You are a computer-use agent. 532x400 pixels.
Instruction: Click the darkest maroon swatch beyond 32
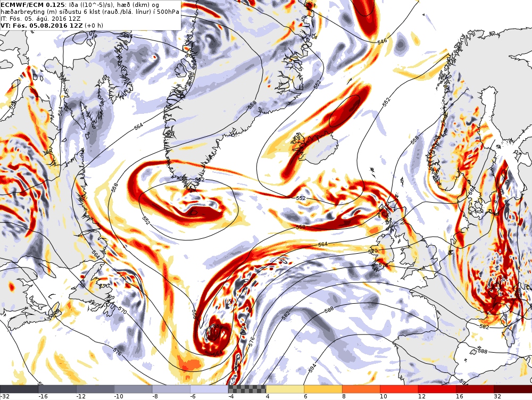click(x=513, y=389)
